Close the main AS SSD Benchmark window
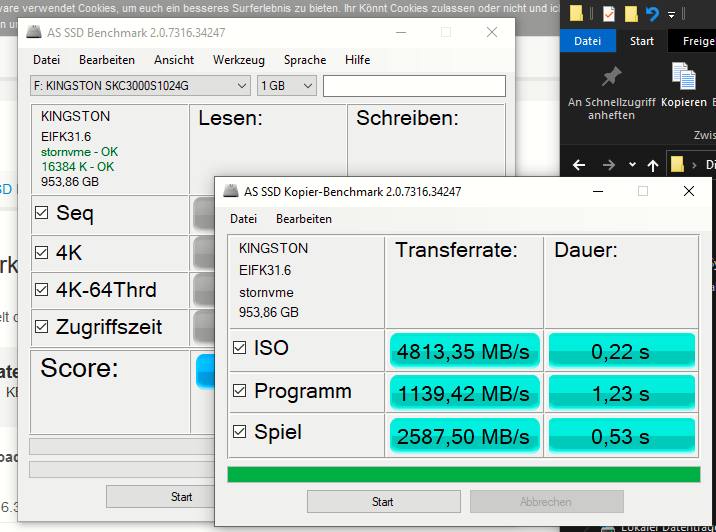The width and height of the screenshot is (716, 532). [492, 32]
